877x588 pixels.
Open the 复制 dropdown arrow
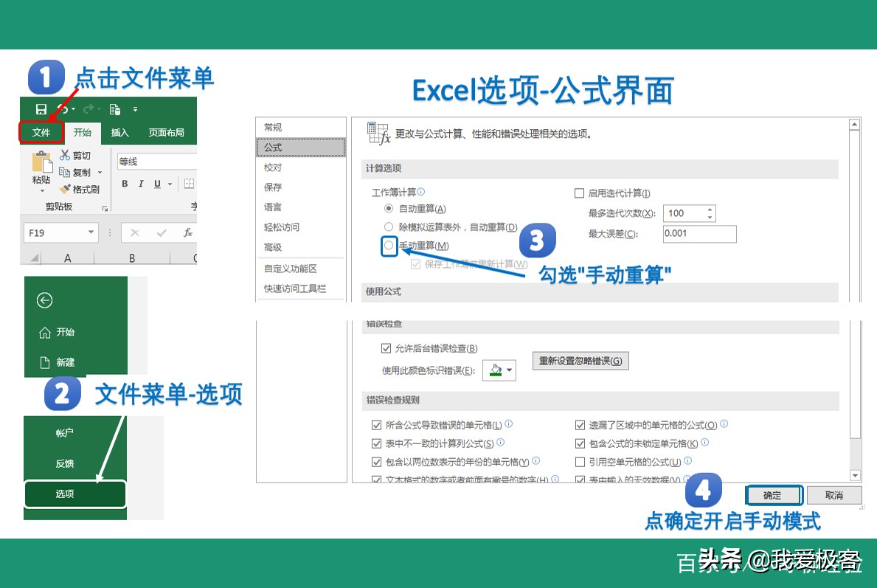pyautogui.click(x=100, y=173)
